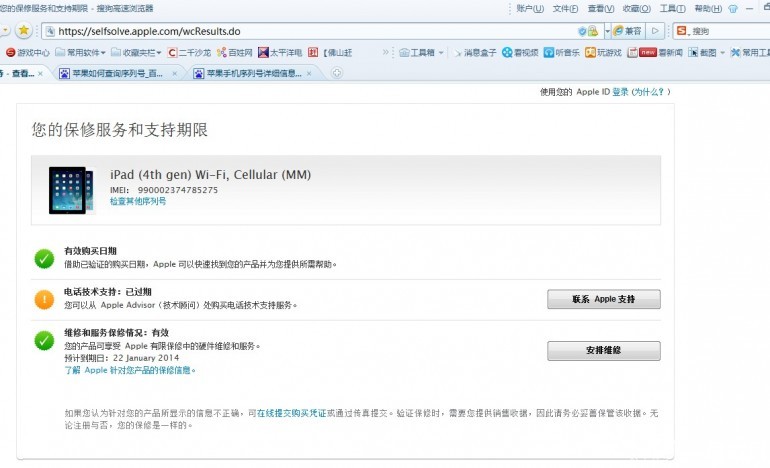The image size is (770, 468).
Task: Click the IMEI number 990002374785275
Action: coord(177,190)
